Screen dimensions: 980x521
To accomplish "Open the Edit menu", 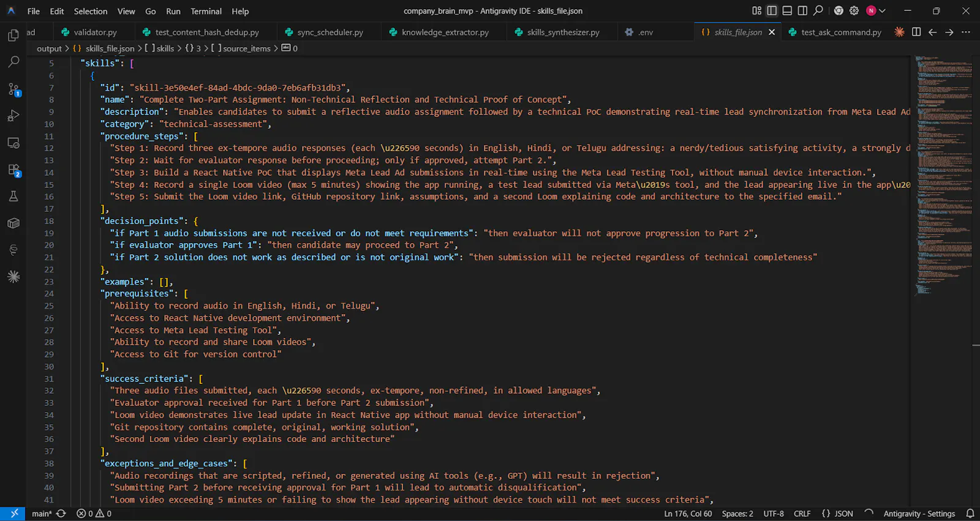I will pyautogui.click(x=57, y=11).
